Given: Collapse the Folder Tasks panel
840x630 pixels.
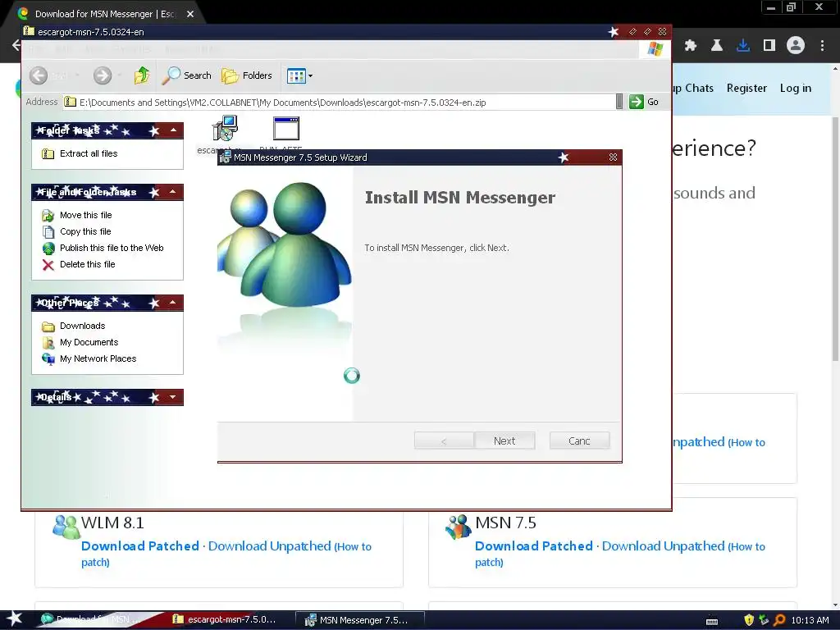Looking at the screenshot, I should click(173, 130).
